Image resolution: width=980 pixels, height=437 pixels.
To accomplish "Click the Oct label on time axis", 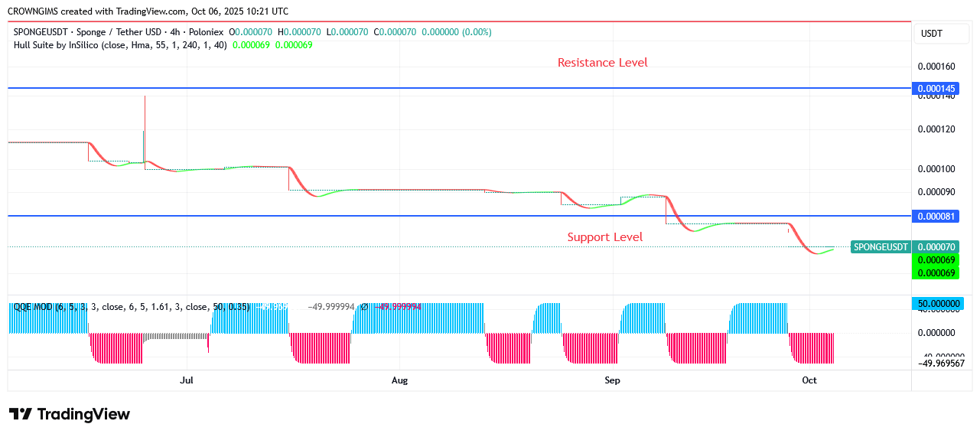I will pos(809,380).
